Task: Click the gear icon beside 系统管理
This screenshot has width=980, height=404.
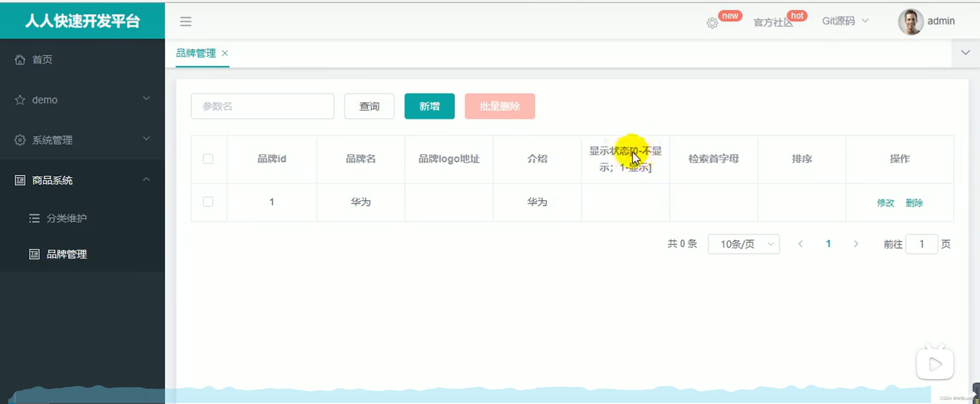Action: 20,140
